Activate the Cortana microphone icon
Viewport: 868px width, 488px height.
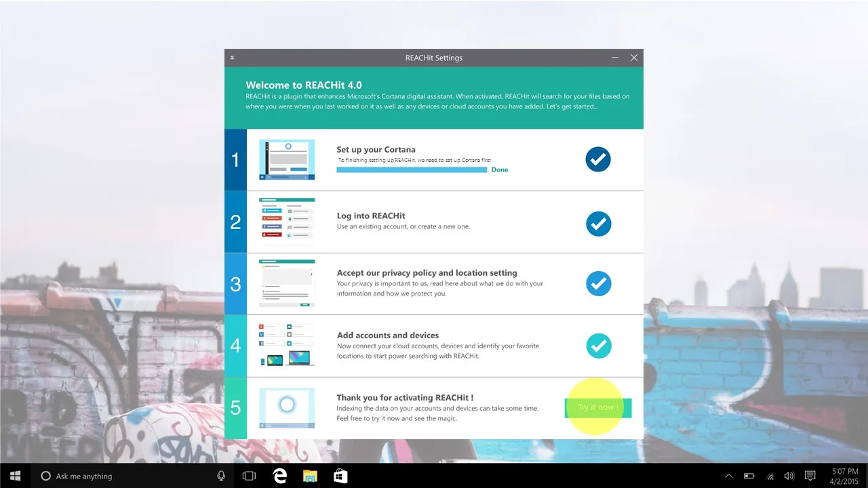(x=221, y=476)
